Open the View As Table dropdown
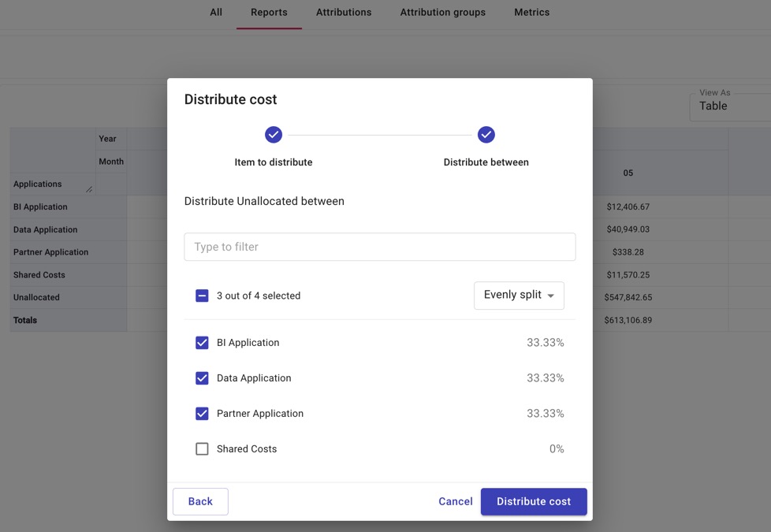This screenshot has width=771, height=532. [x=730, y=106]
